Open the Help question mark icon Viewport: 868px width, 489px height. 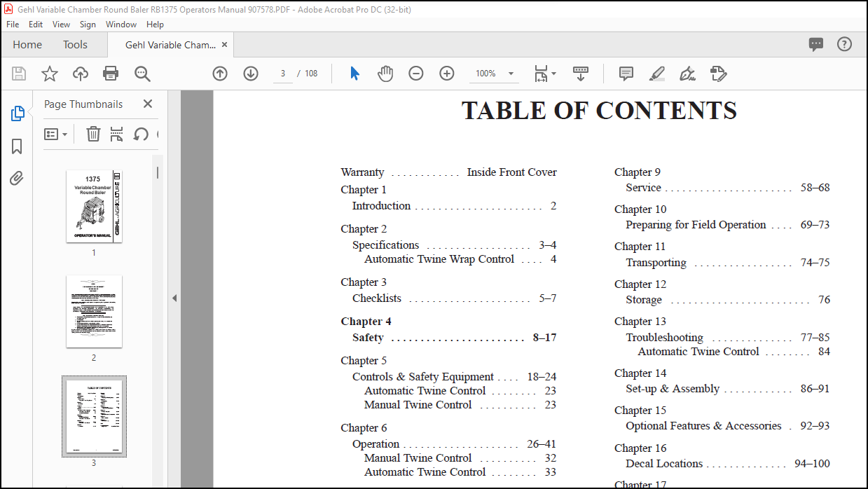click(x=845, y=44)
